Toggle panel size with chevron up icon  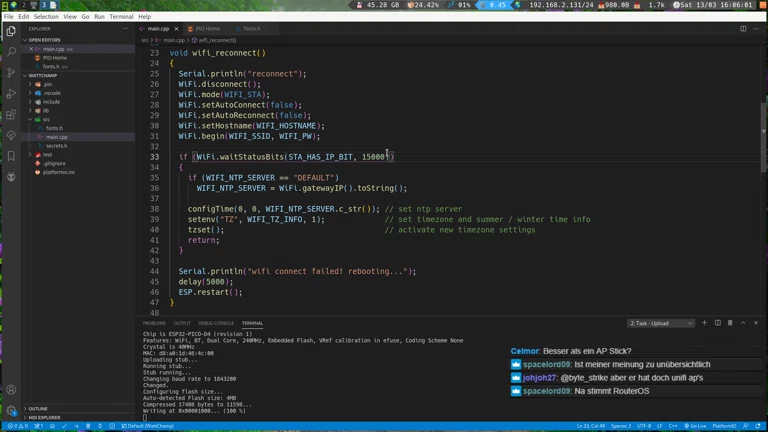743,323
